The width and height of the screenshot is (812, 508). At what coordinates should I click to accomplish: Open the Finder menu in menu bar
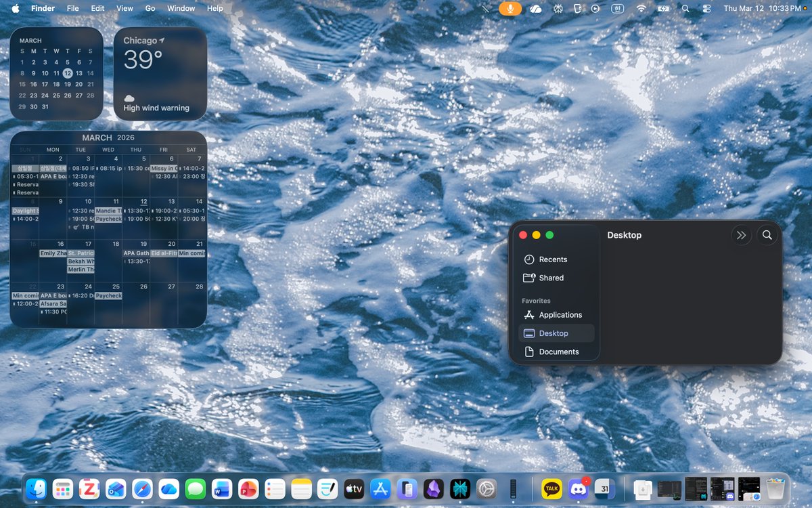click(43, 8)
